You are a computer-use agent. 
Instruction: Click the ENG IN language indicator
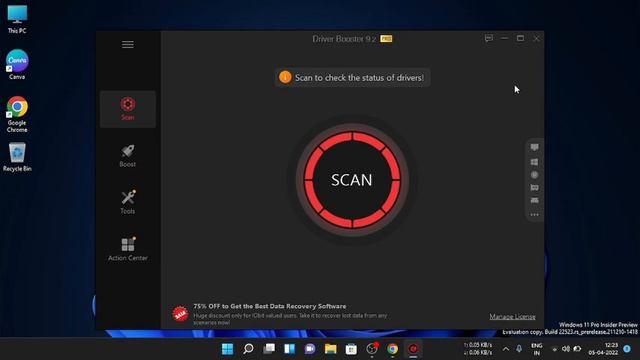pos(537,349)
